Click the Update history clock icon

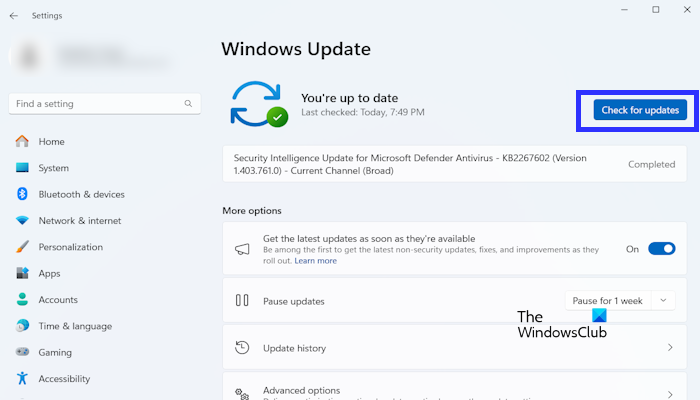coord(242,347)
